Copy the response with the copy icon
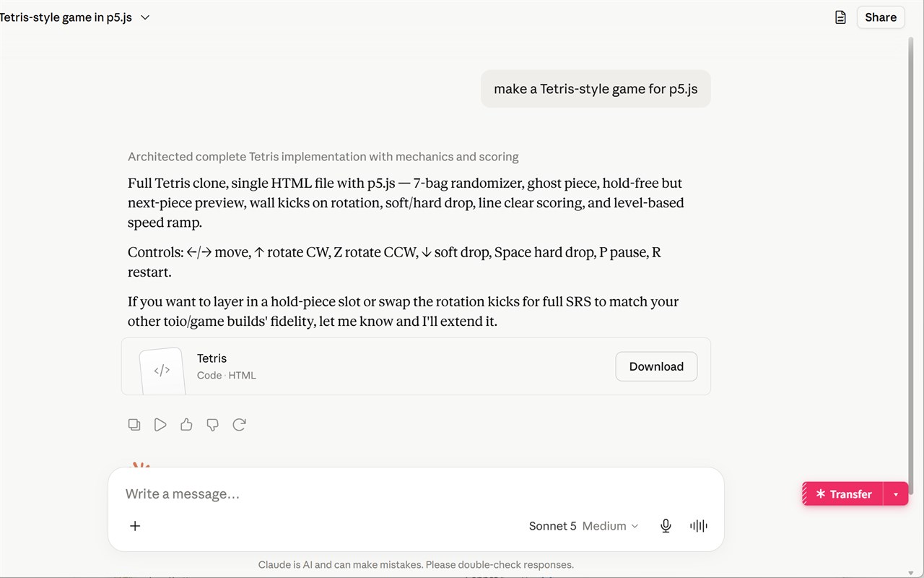Viewport: 924px width, 578px height. 134,425
